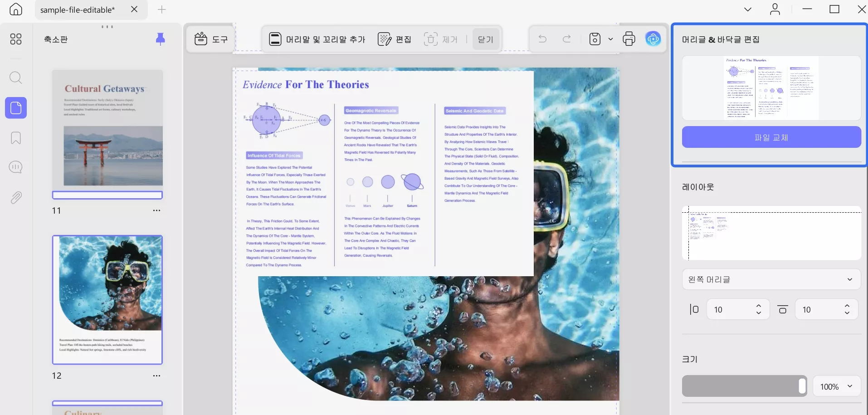Click the Evidence For The Theories heading
The width and height of the screenshot is (868, 415).
click(306, 85)
